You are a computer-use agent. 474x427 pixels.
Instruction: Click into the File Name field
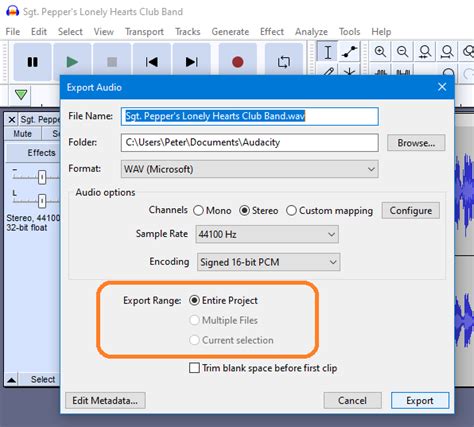pos(250,116)
